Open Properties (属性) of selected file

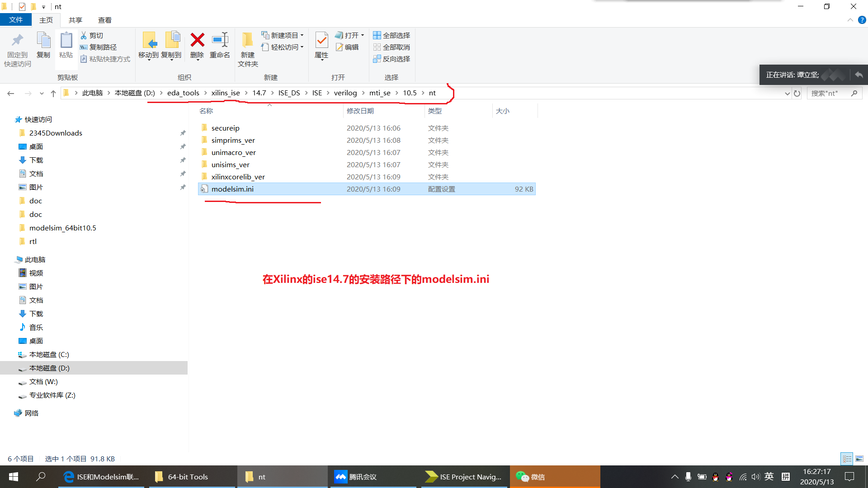click(x=321, y=46)
